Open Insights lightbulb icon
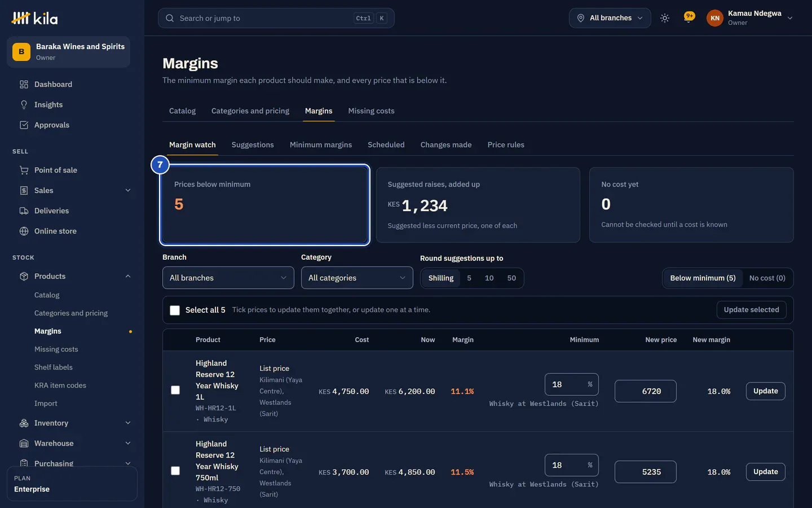The height and width of the screenshot is (508, 812). pos(24,105)
